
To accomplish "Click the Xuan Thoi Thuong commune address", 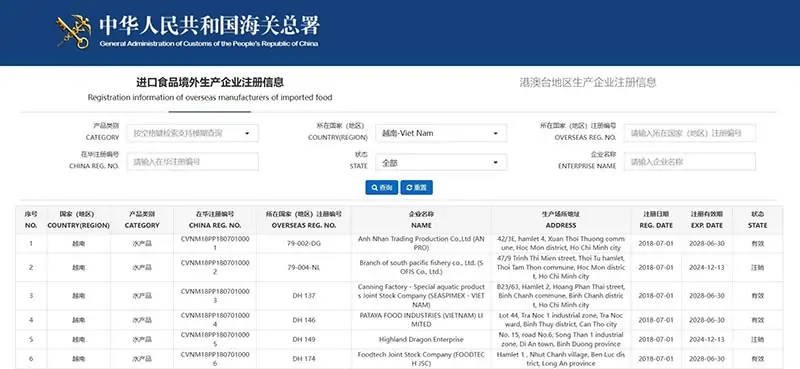I will (x=561, y=243).
